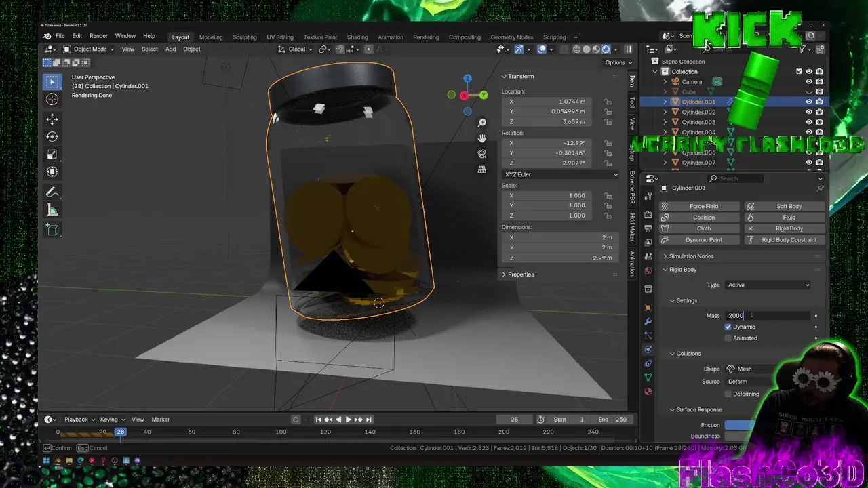Toggle the Collection exclude checkbox
Viewport: 868px width, 488px height.
click(x=799, y=71)
